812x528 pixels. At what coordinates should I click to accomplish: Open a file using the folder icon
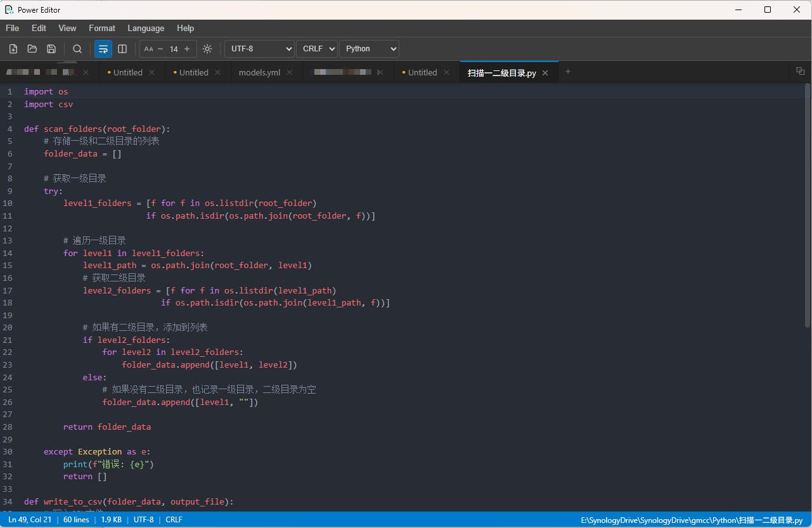tap(32, 49)
